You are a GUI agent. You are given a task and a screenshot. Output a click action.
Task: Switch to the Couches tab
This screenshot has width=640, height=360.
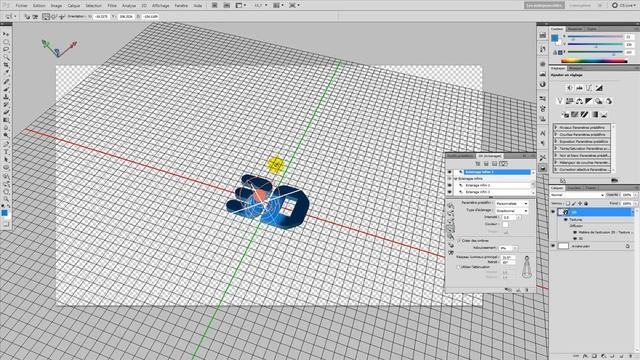click(x=574, y=188)
